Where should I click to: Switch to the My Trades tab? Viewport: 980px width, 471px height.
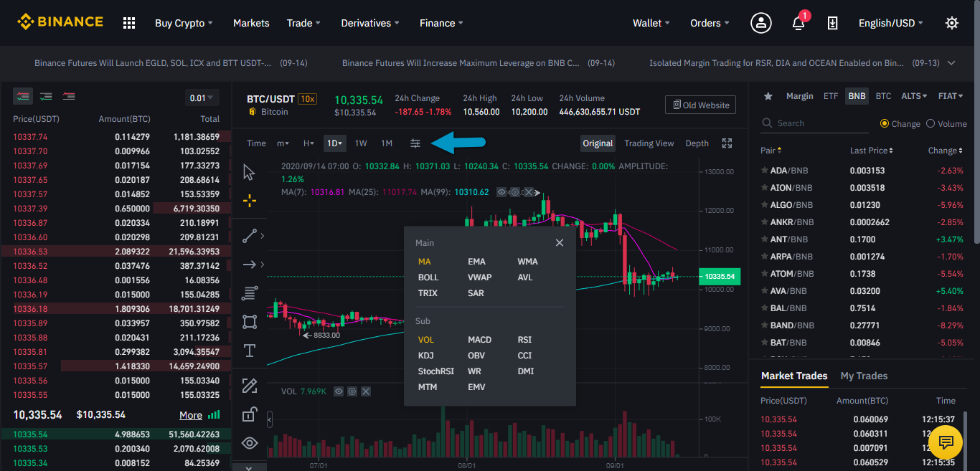tap(864, 376)
